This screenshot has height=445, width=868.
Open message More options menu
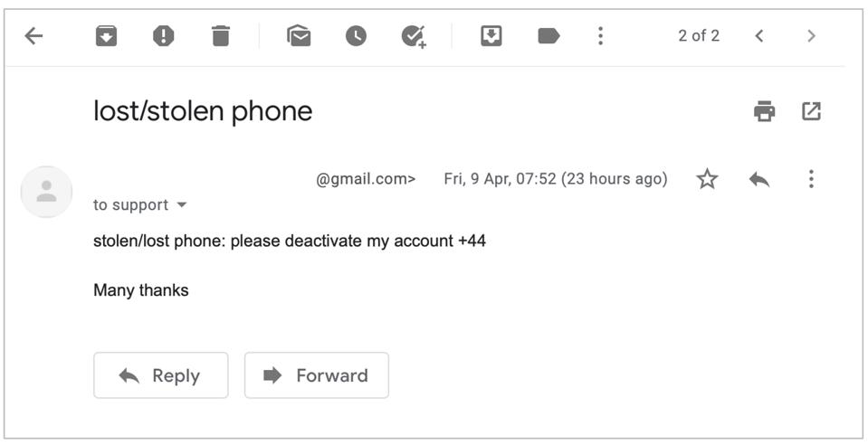click(811, 179)
